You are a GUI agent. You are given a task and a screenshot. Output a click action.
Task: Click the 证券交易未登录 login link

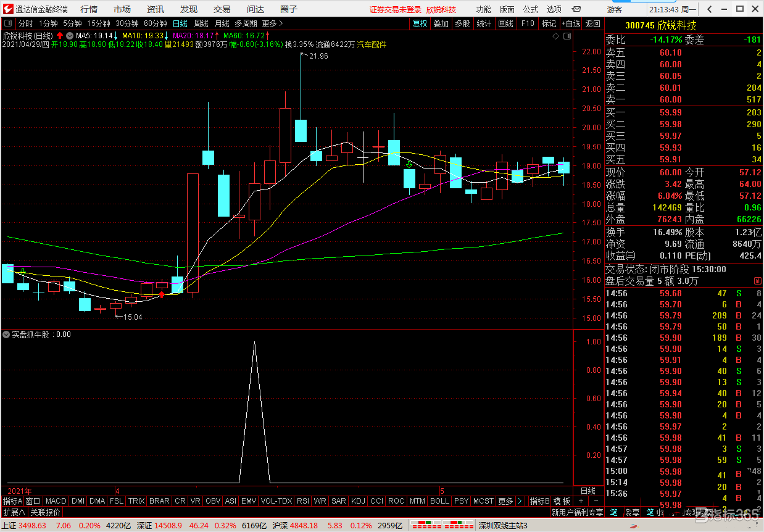(396, 9)
